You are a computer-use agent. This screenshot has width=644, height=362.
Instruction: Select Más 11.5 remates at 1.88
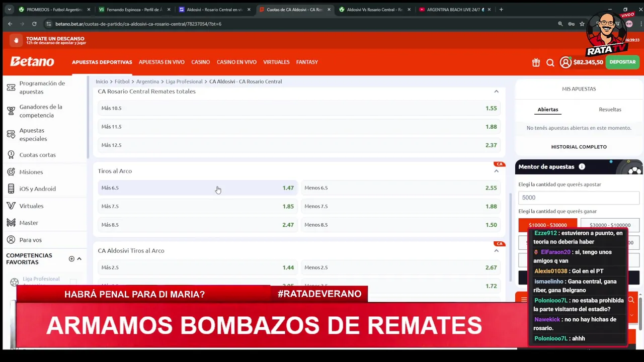(299, 127)
